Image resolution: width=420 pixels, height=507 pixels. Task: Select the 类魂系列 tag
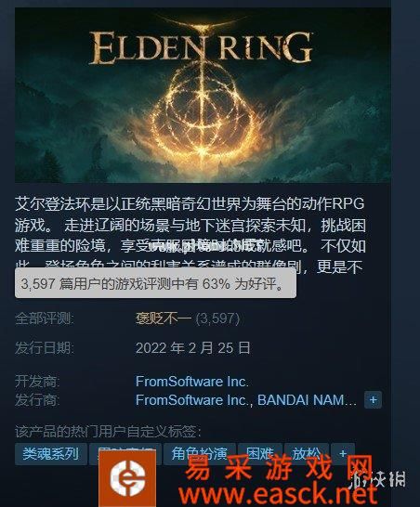click(51, 454)
